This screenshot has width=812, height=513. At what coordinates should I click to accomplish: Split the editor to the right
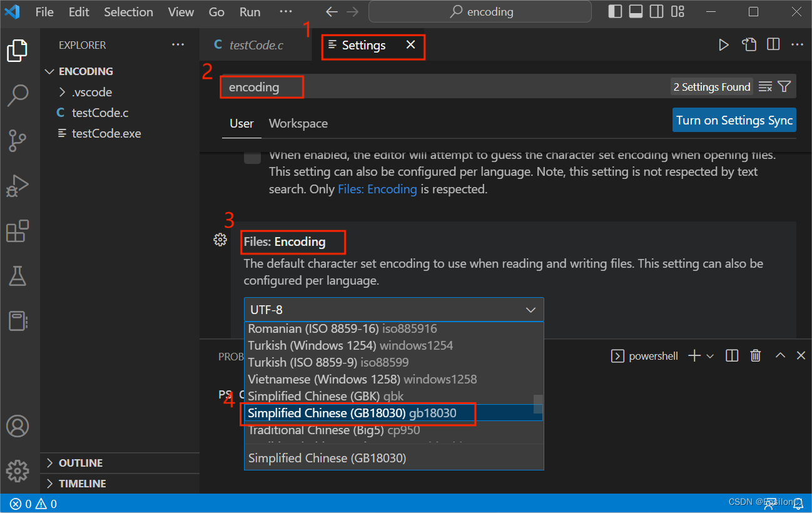point(773,45)
